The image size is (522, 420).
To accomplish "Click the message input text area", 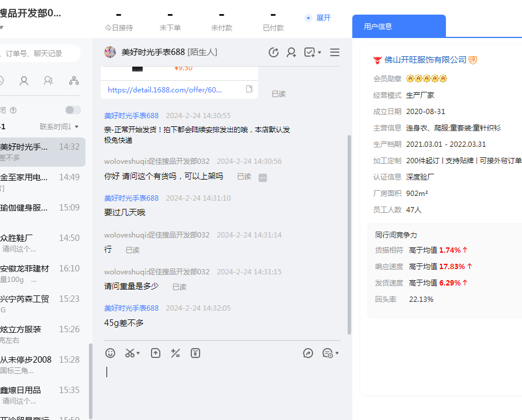I will 222,380.
